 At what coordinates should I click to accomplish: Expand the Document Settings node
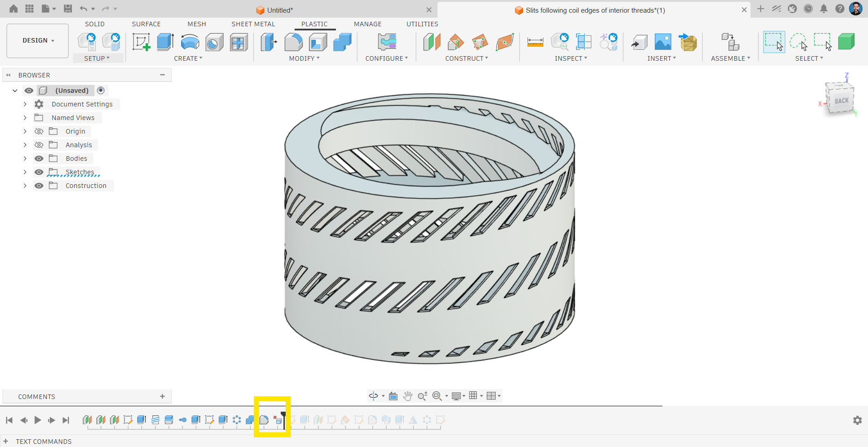point(25,104)
